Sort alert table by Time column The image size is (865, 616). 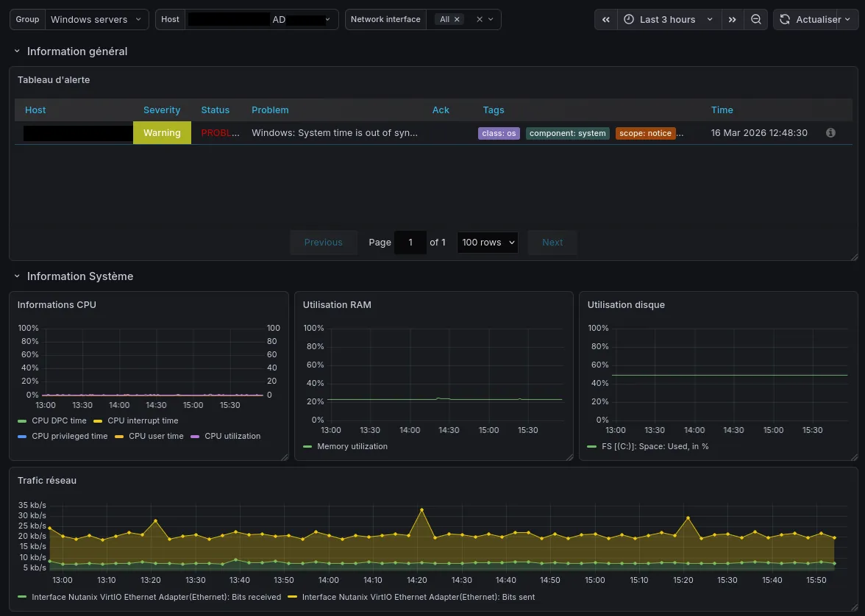(722, 110)
